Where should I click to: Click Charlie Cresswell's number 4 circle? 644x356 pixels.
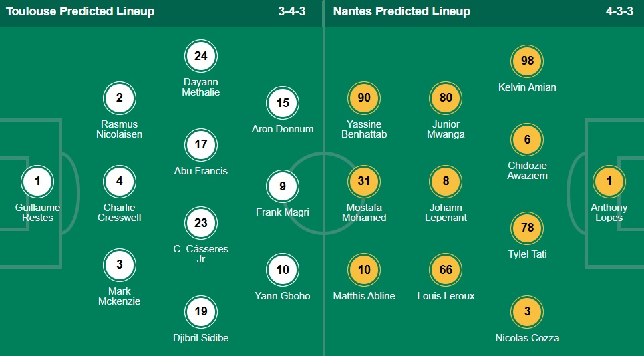pyautogui.click(x=120, y=181)
